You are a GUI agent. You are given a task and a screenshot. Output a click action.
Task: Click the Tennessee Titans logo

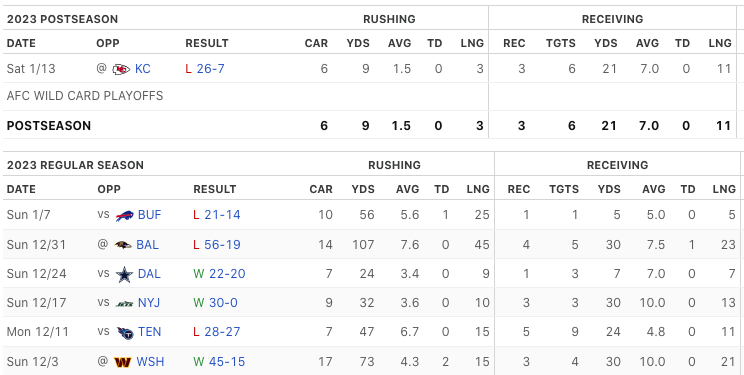pyautogui.click(x=125, y=332)
